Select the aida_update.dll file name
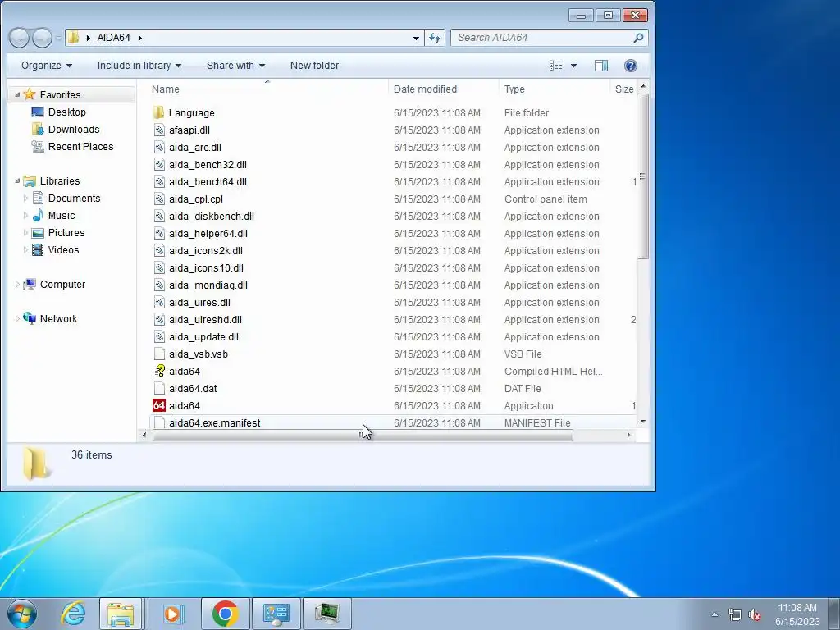The height and width of the screenshot is (630, 840). pos(203,336)
